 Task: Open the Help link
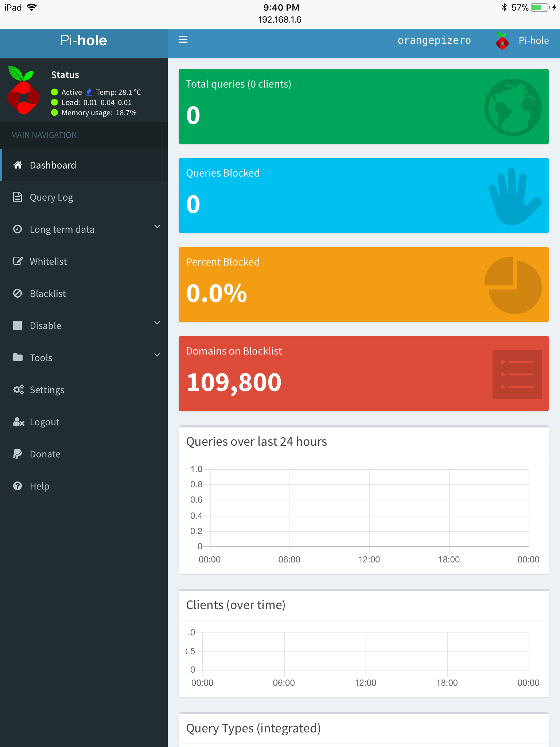[x=84, y=486]
